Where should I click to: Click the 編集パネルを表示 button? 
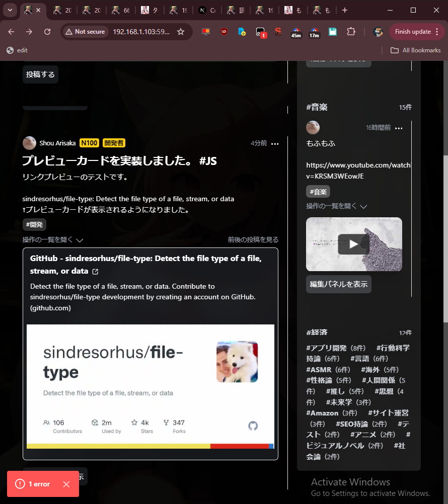click(338, 284)
